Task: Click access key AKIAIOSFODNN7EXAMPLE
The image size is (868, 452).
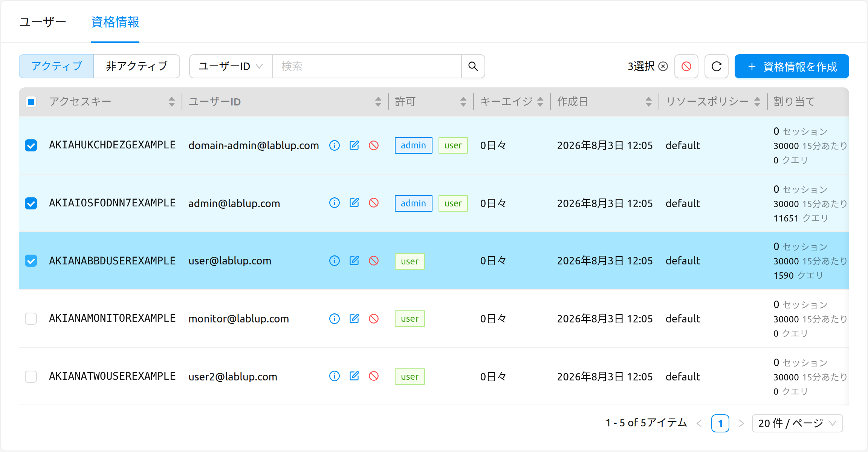Action: pyautogui.click(x=112, y=203)
